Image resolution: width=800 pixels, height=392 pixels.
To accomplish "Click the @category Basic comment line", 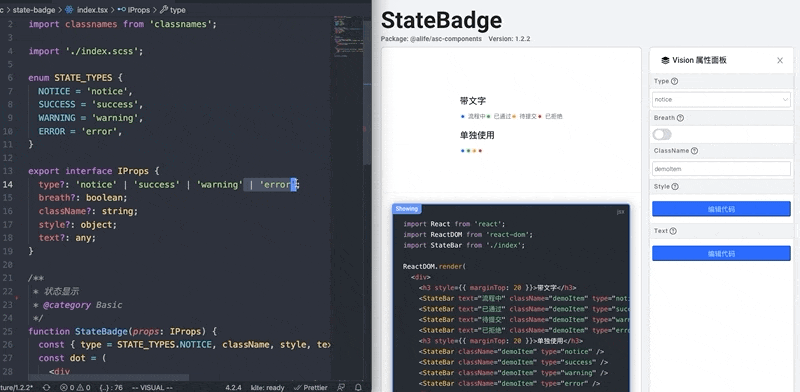I will [78, 305].
